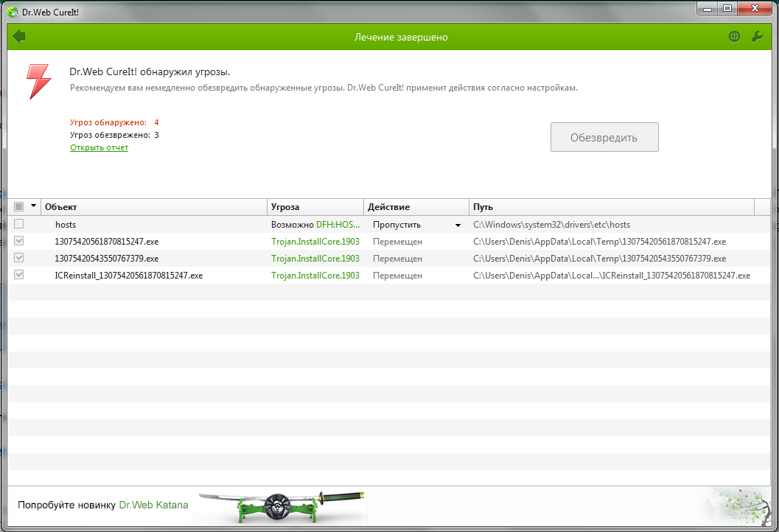Click path C:\Windows\system32\drivers\etc\hosts
This screenshot has height=532, width=779.
pos(551,225)
